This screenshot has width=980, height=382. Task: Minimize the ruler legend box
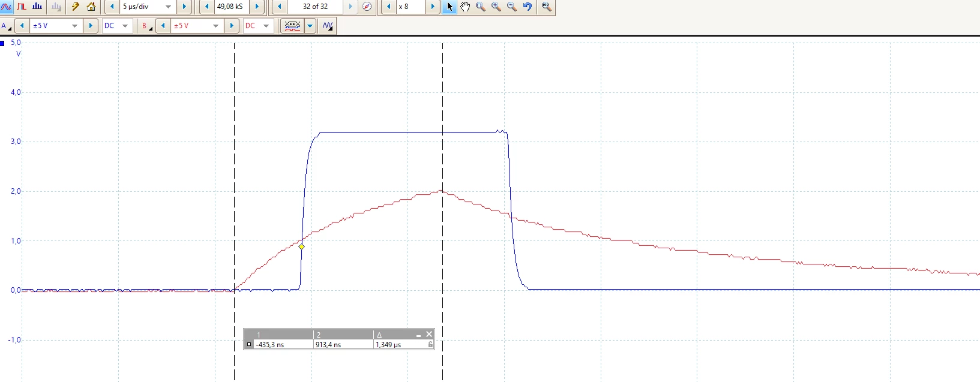tap(418, 335)
